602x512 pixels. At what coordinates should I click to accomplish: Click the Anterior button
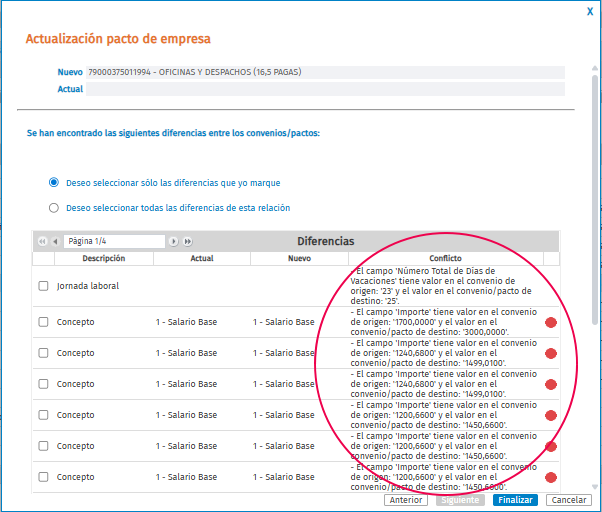[406, 500]
